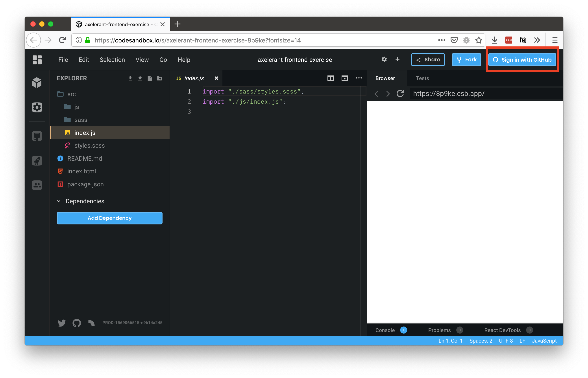Click the upload files icon in Explorer
The height and width of the screenshot is (378, 588).
click(x=140, y=78)
